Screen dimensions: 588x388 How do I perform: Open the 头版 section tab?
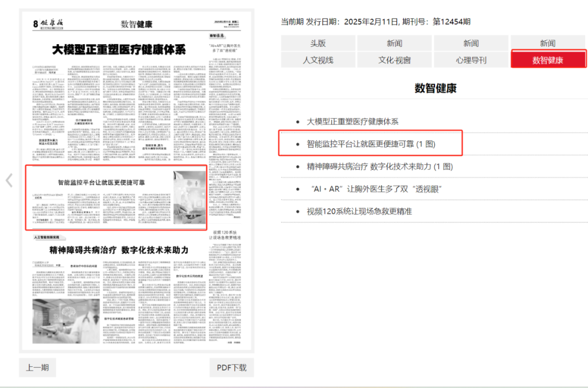coord(318,43)
